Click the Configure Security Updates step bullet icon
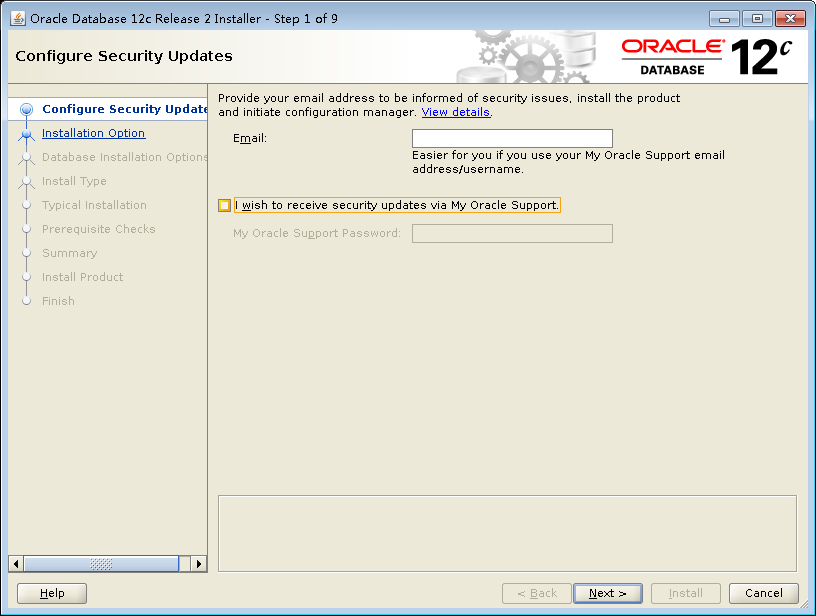Viewport: 816px width, 616px height. pyautogui.click(x=27, y=109)
